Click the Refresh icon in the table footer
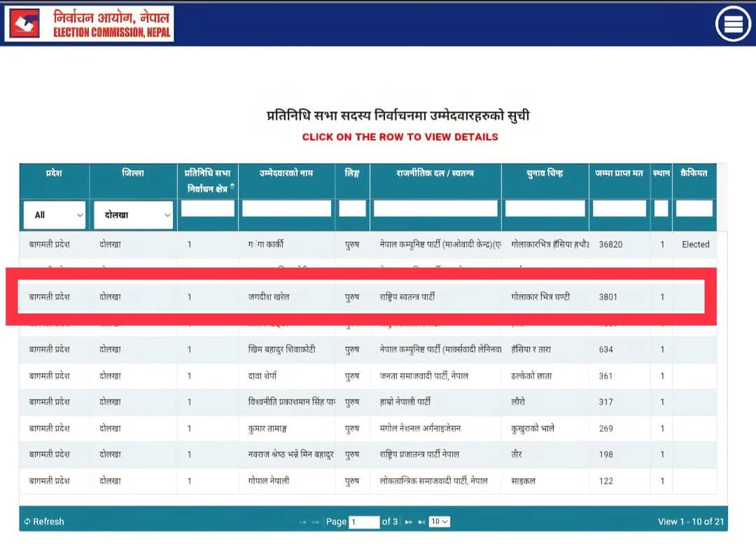This screenshot has height=544, width=756. point(27,522)
